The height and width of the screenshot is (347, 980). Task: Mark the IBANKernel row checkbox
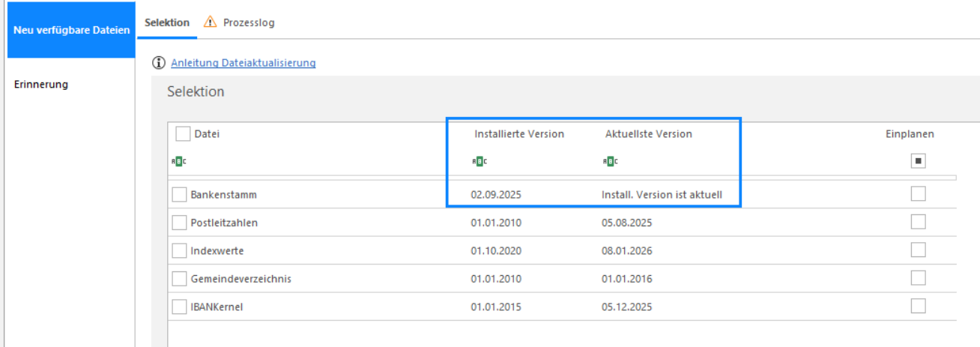pos(179,307)
